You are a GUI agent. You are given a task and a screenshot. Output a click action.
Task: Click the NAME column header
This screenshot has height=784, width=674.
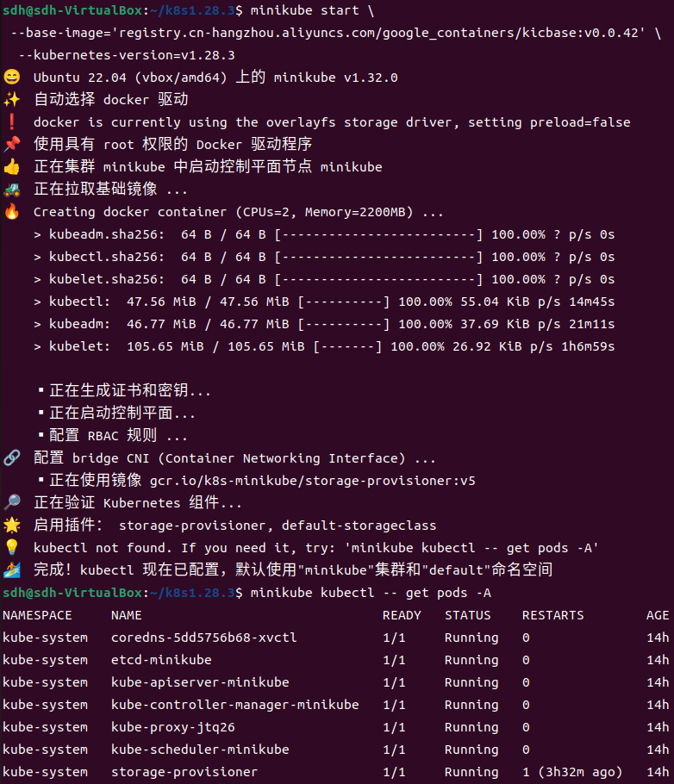(127, 615)
